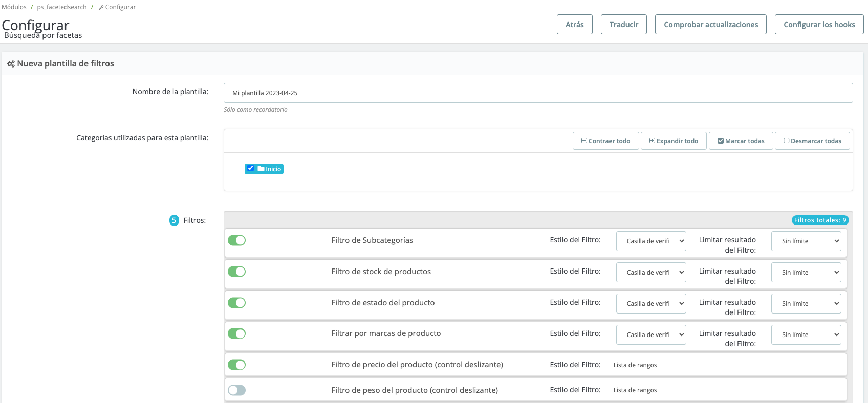Disable the Filtro de Subcategorías toggle
Screen dimensions: 868x403
(x=236, y=240)
